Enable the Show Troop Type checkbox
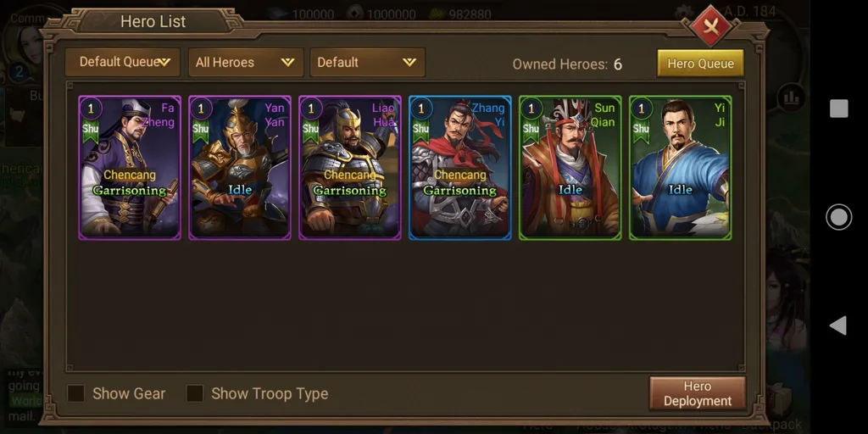The image size is (868, 434). coord(195,393)
